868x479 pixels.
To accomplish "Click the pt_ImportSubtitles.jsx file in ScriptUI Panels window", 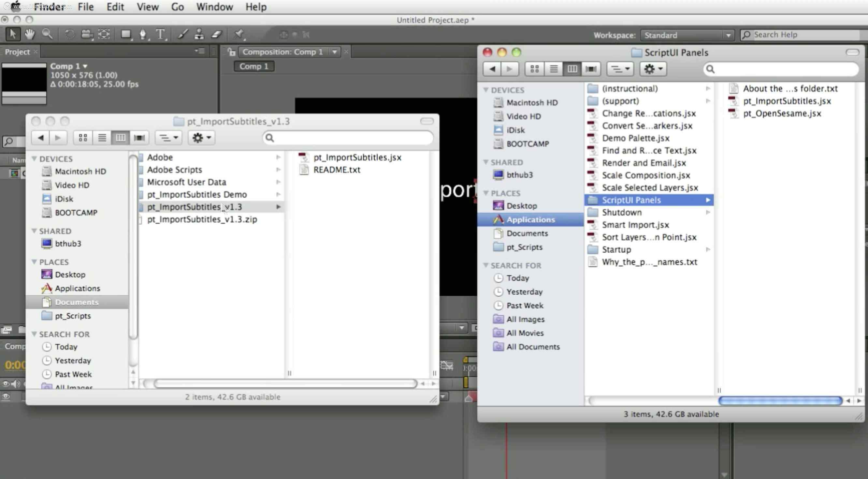I will 780,101.
